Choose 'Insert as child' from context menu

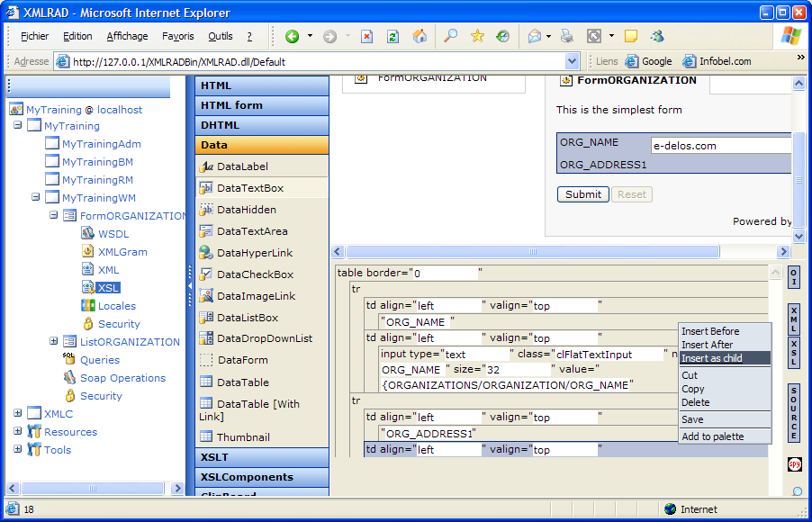coord(712,358)
